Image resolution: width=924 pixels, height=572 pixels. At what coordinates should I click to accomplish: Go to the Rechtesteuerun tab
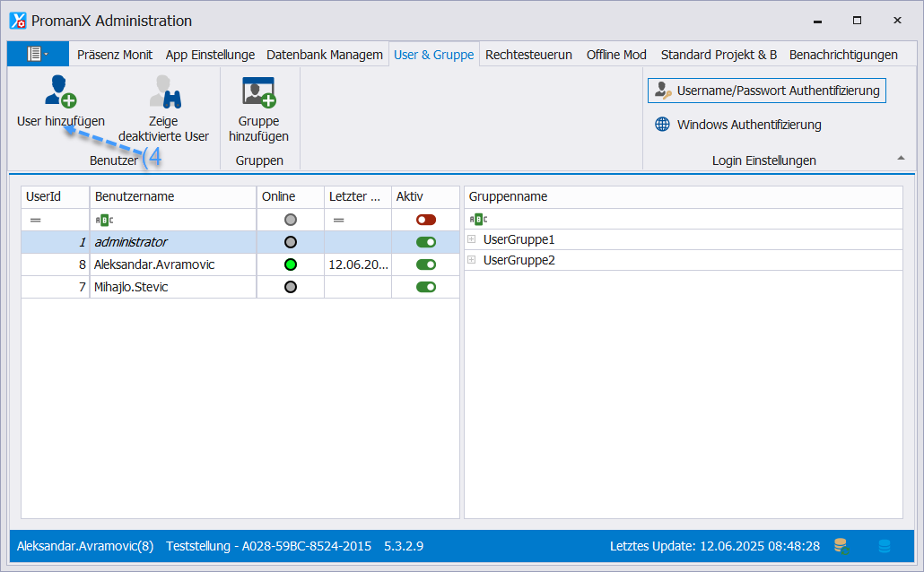[x=528, y=55]
